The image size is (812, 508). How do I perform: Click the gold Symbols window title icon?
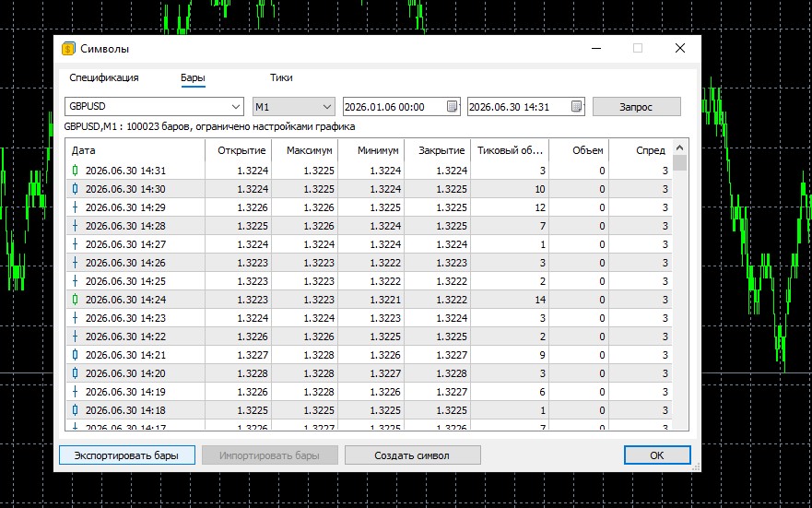[68, 49]
